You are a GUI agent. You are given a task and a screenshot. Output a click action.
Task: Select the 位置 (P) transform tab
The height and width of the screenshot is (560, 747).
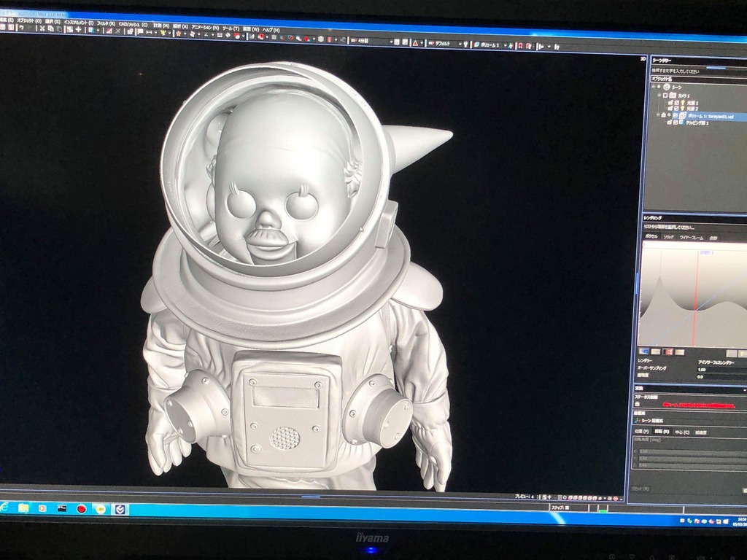tap(642, 432)
